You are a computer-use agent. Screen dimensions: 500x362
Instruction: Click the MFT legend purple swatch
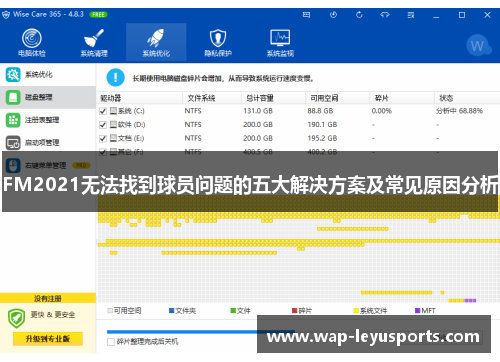click(418, 311)
